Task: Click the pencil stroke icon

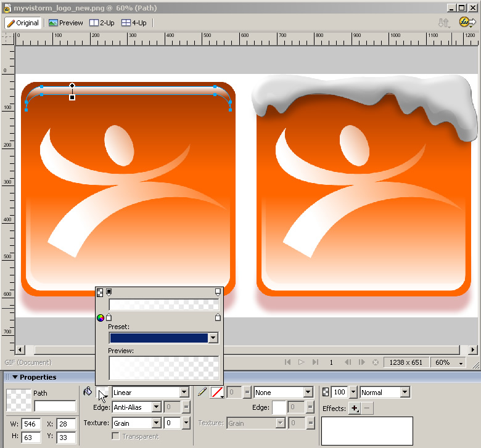Action: pyautogui.click(x=202, y=392)
